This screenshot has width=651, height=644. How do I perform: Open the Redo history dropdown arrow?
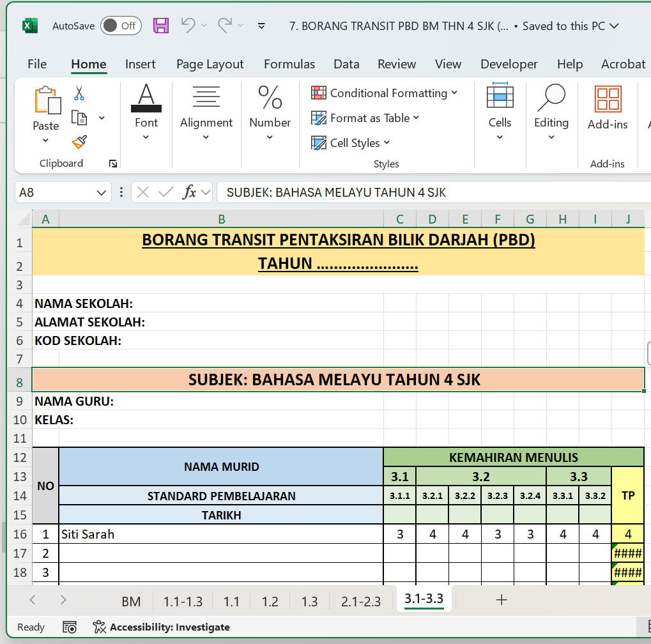coord(240,26)
